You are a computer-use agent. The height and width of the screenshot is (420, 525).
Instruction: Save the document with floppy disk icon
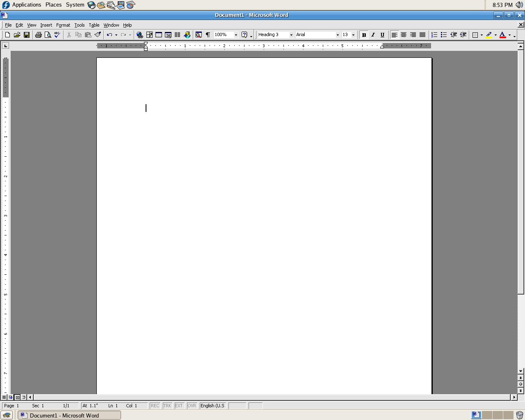pos(26,35)
